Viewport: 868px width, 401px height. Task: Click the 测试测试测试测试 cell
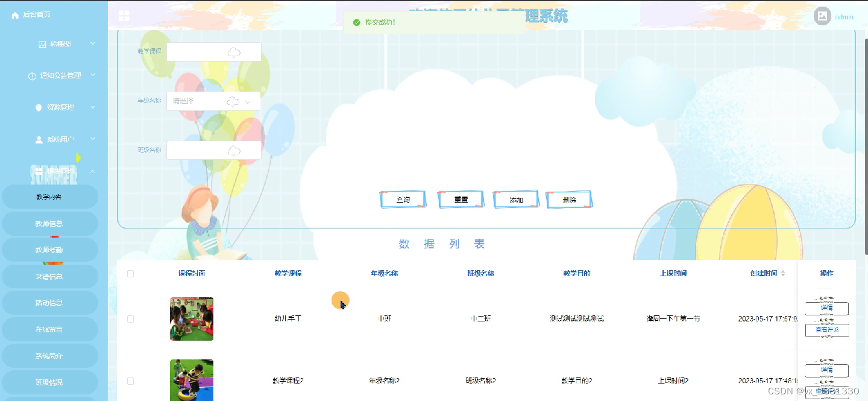[577, 318]
